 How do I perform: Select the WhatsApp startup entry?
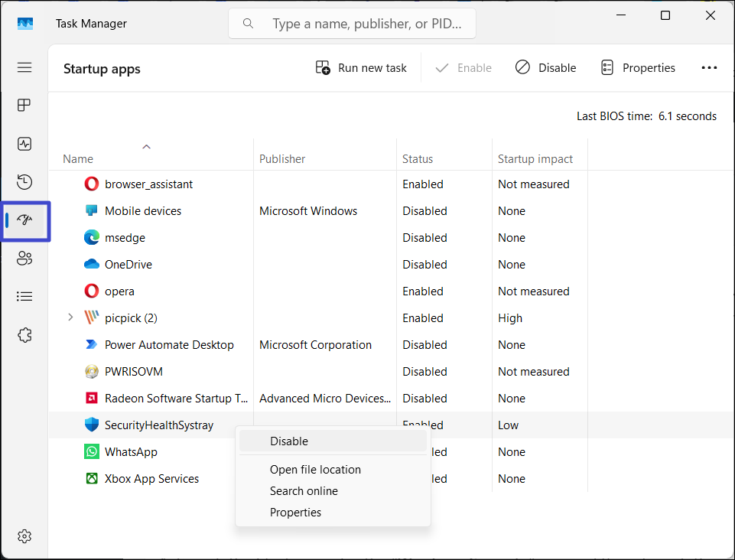(x=131, y=452)
